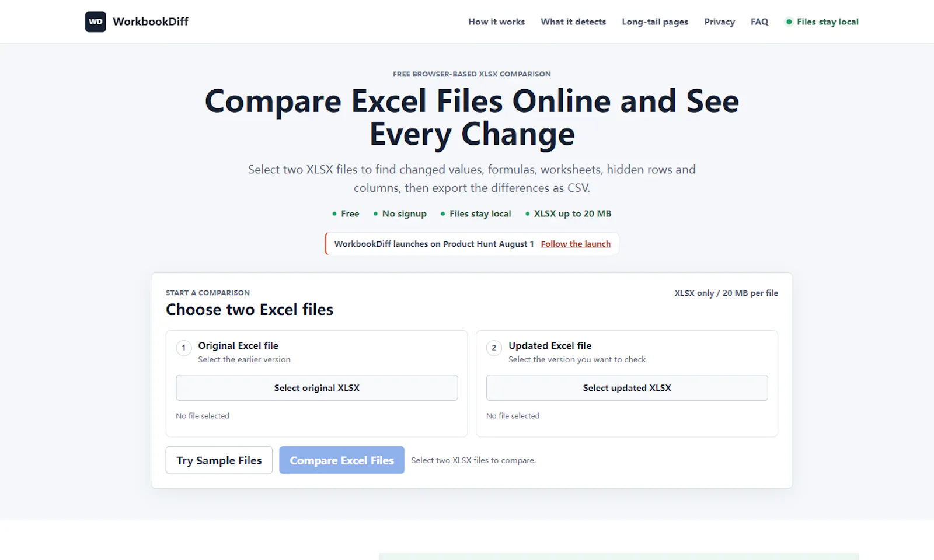
Task: Select the Updated Excel file heading
Action: point(550,345)
